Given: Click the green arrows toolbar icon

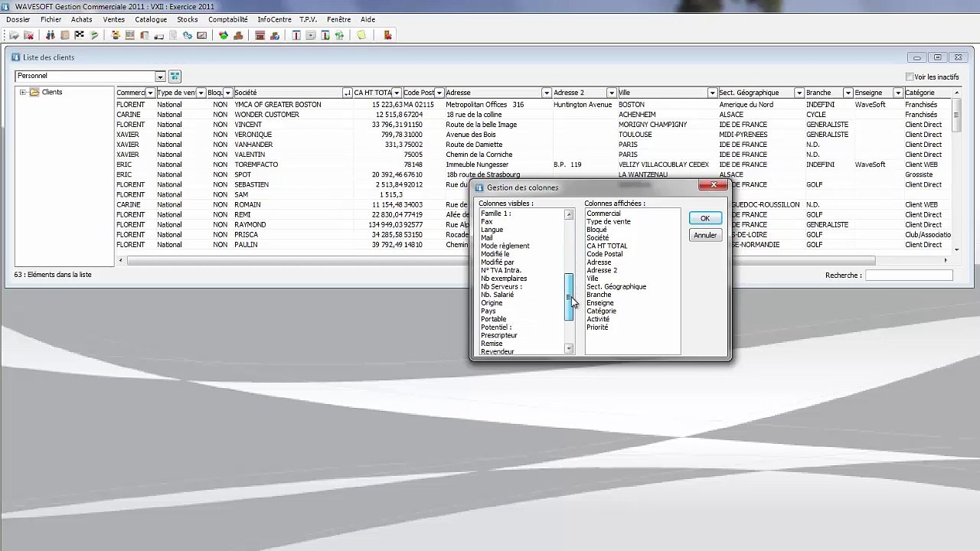Looking at the screenshot, I should (x=339, y=35).
